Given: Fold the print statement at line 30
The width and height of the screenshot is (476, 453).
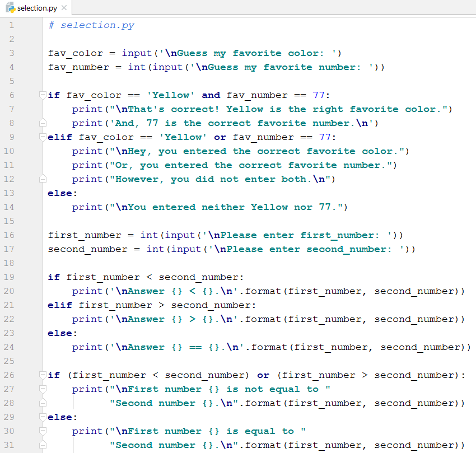Looking at the screenshot, I should (43, 431).
